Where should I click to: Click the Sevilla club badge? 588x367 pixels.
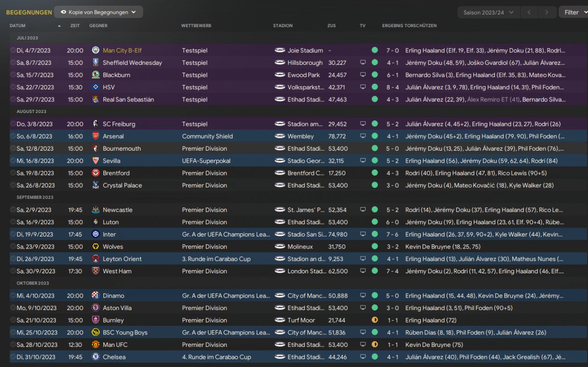click(x=96, y=161)
